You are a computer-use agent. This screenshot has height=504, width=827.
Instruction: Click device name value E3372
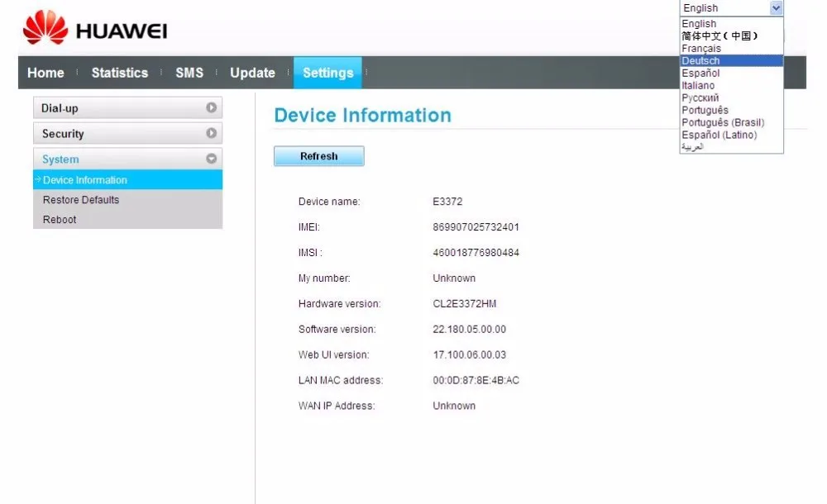(x=447, y=202)
